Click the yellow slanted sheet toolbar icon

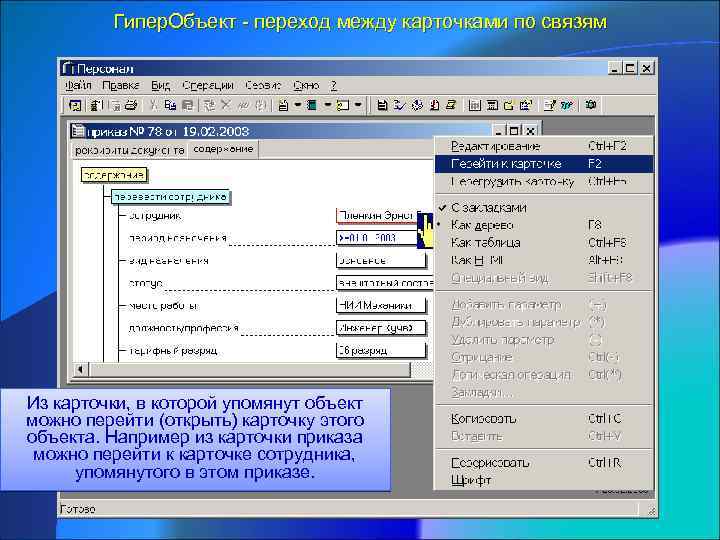(451, 105)
